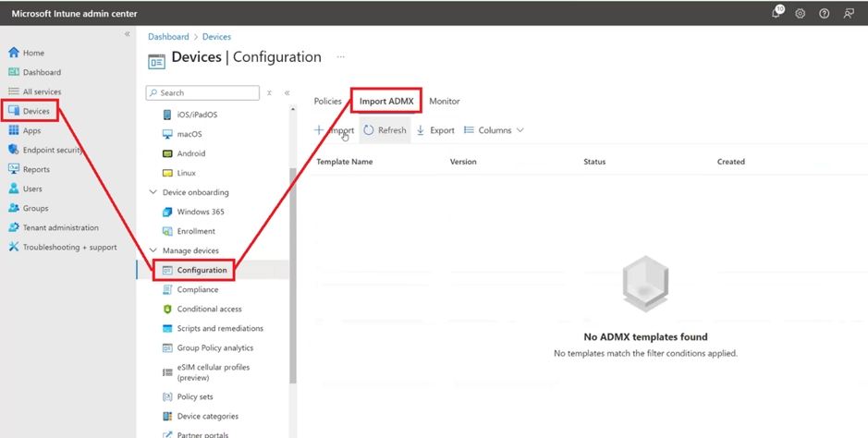Open Endpoint security in sidebar

pyautogui.click(x=52, y=150)
